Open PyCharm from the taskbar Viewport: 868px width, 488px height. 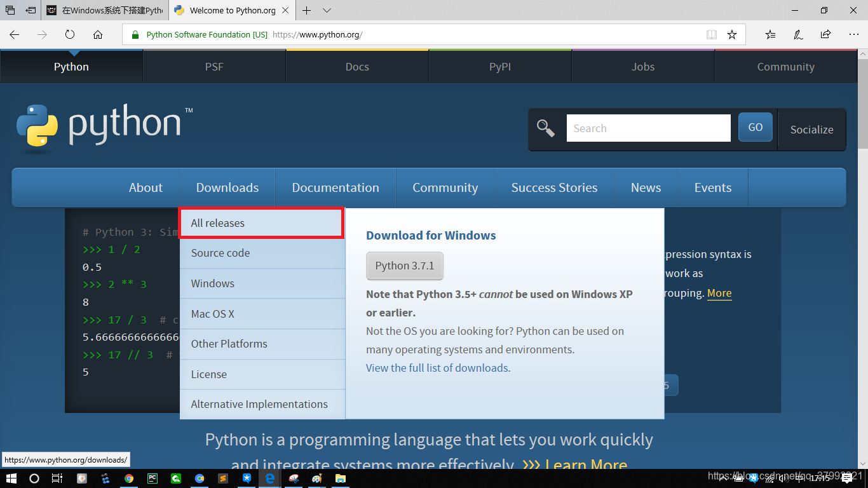coord(153,478)
